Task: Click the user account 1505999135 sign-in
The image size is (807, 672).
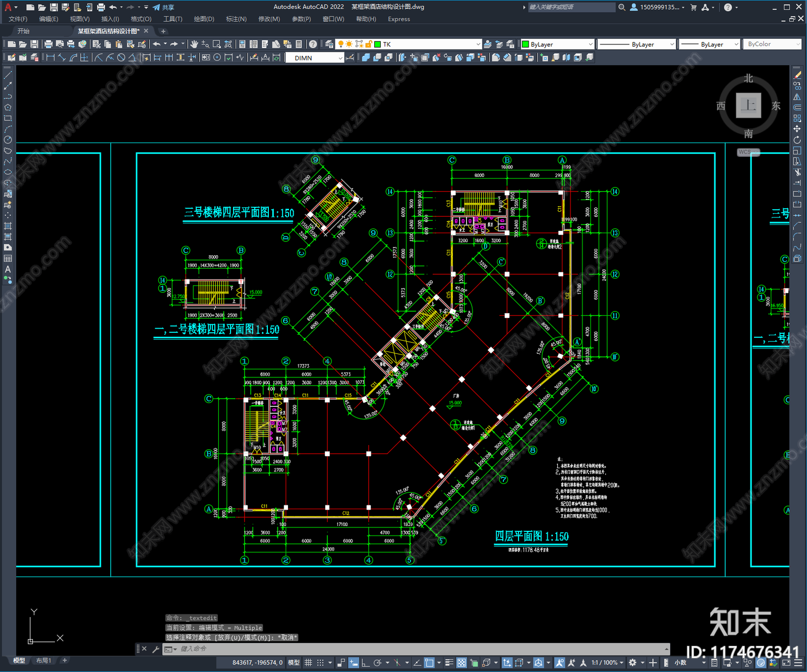Action: coord(658,7)
